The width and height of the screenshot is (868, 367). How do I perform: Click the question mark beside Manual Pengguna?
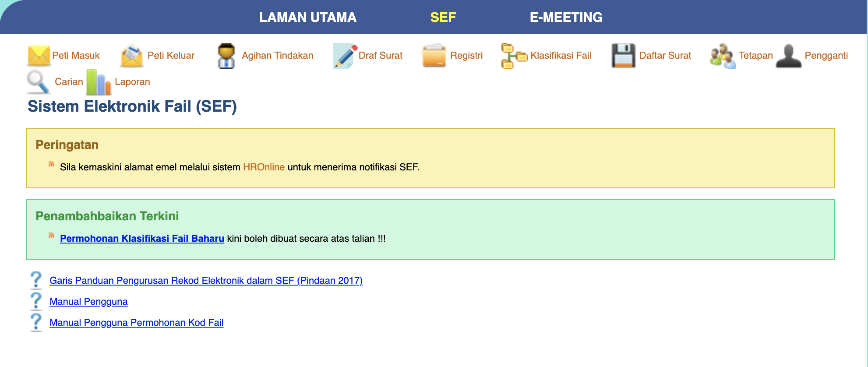tap(36, 301)
